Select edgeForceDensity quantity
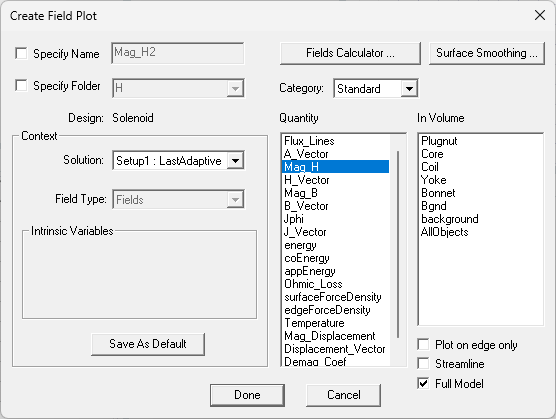 [335, 310]
